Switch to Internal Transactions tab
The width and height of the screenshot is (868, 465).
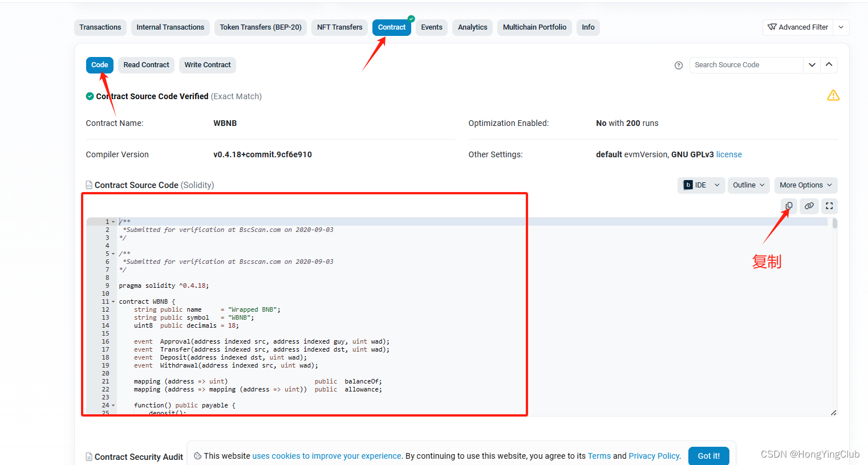[x=171, y=27]
